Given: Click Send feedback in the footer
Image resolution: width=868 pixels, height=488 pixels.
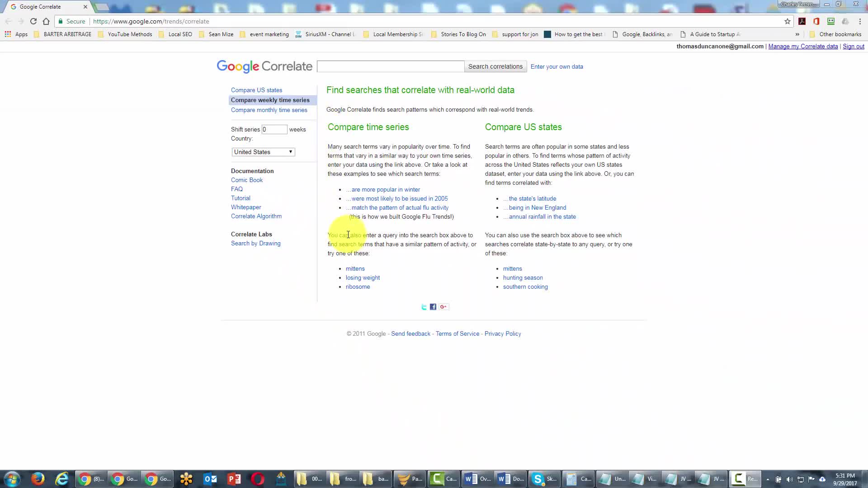Looking at the screenshot, I should (x=410, y=334).
